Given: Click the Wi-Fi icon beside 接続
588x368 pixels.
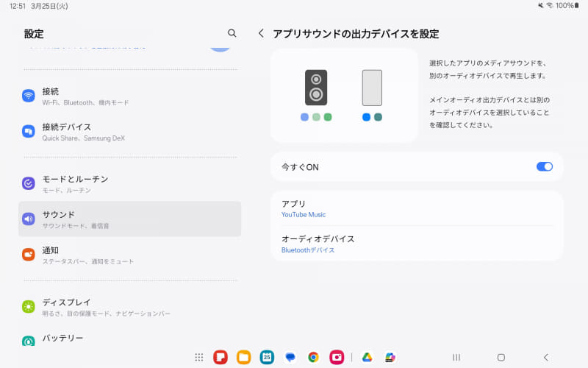Looking at the screenshot, I should pyautogui.click(x=29, y=96).
